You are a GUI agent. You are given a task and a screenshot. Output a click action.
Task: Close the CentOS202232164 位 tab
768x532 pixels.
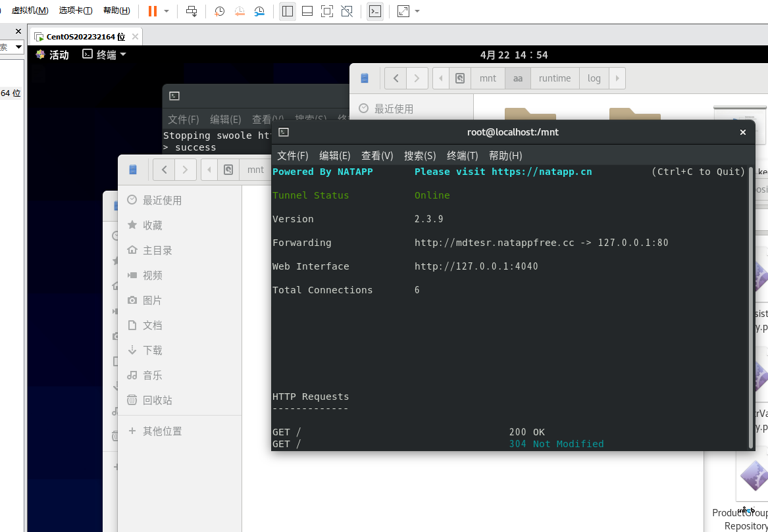coord(135,37)
